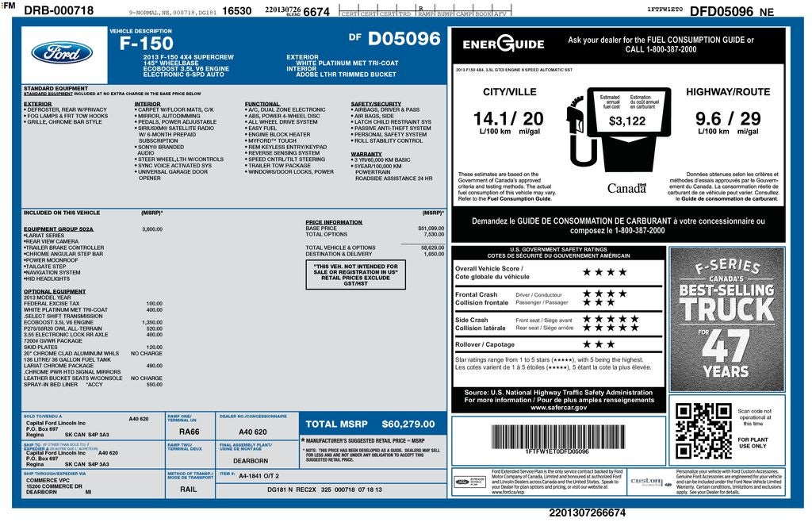Click the Standard Equipment section heading
This screenshot has width=812, height=526.
coord(50,88)
